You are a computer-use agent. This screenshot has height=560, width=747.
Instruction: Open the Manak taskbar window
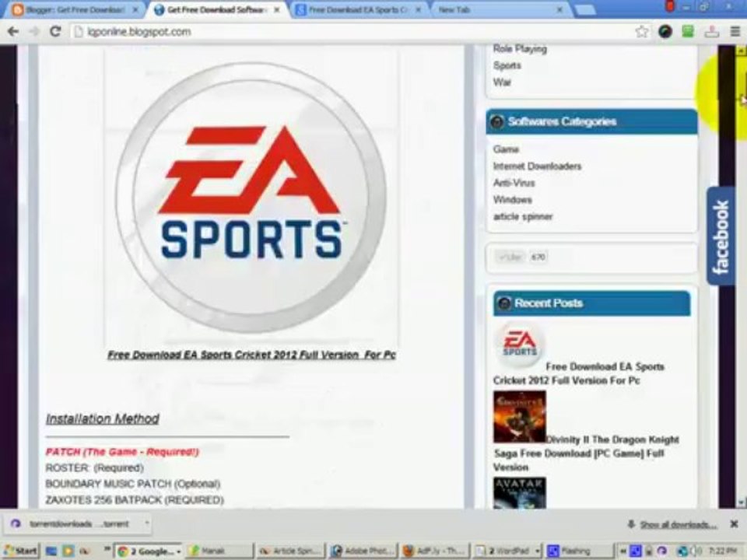click(219, 551)
